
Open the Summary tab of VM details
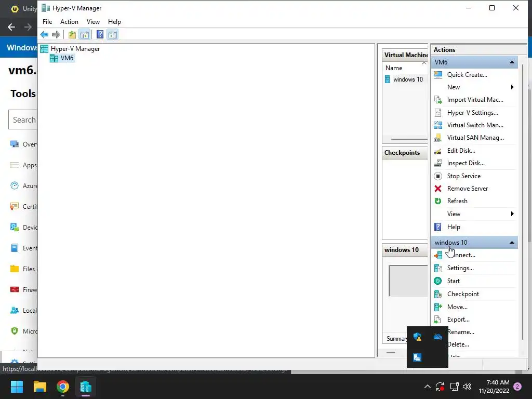396,339
